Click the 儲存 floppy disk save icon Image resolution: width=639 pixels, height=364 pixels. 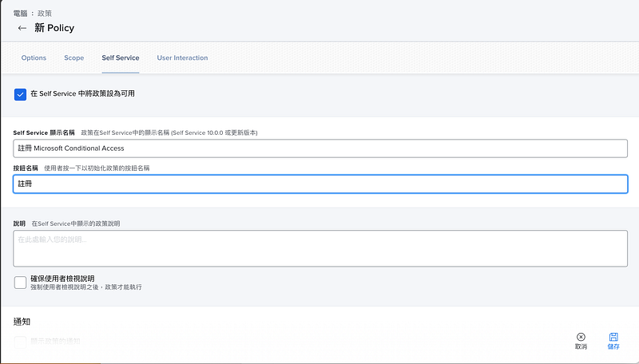click(613, 338)
